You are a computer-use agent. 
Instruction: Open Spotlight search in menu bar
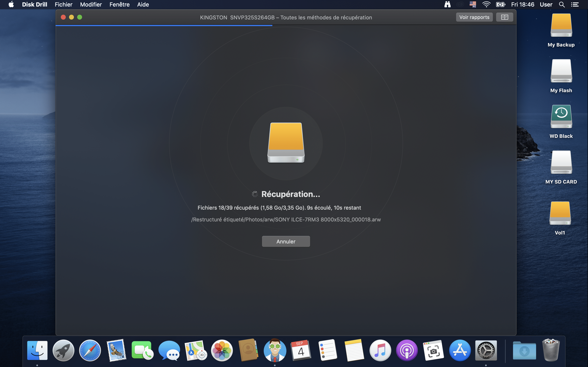pos(561,4)
